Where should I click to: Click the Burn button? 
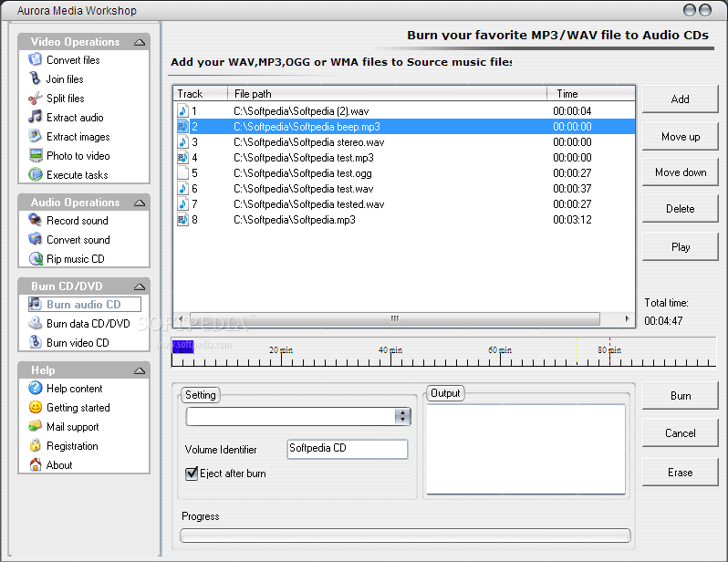pyautogui.click(x=680, y=396)
